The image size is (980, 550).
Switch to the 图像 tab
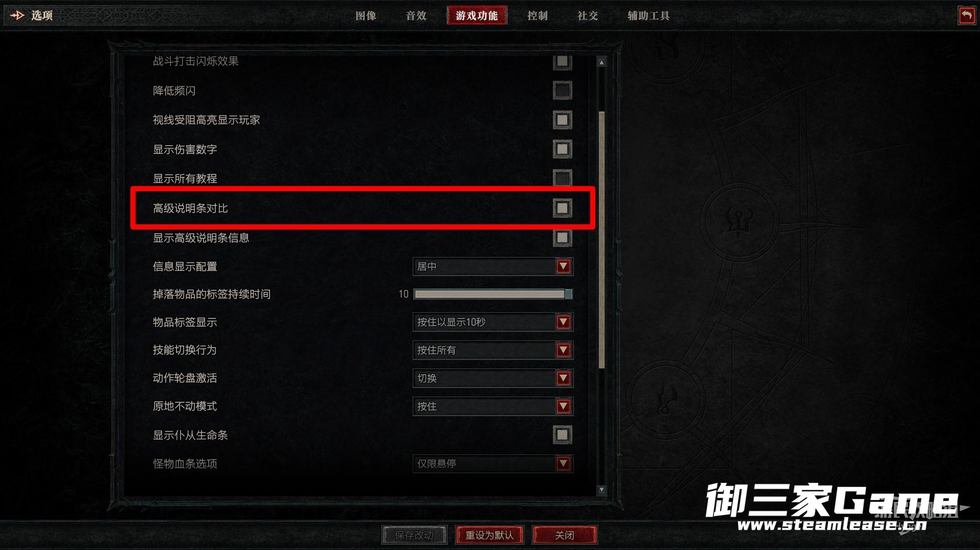[366, 16]
